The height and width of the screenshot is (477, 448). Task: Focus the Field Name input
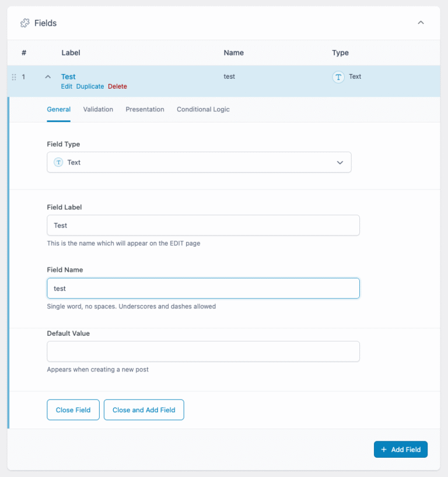pyautogui.click(x=204, y=288)
